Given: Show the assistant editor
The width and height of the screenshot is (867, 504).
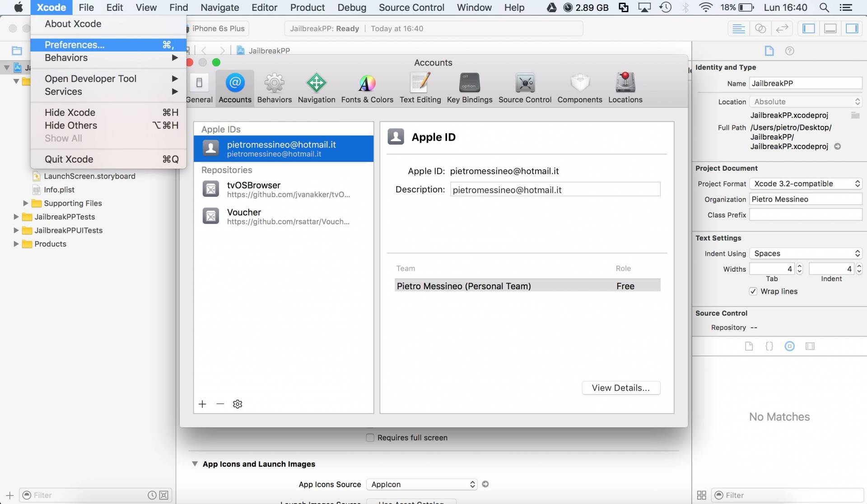Looking at the screenshot, I should click(760, 28).
